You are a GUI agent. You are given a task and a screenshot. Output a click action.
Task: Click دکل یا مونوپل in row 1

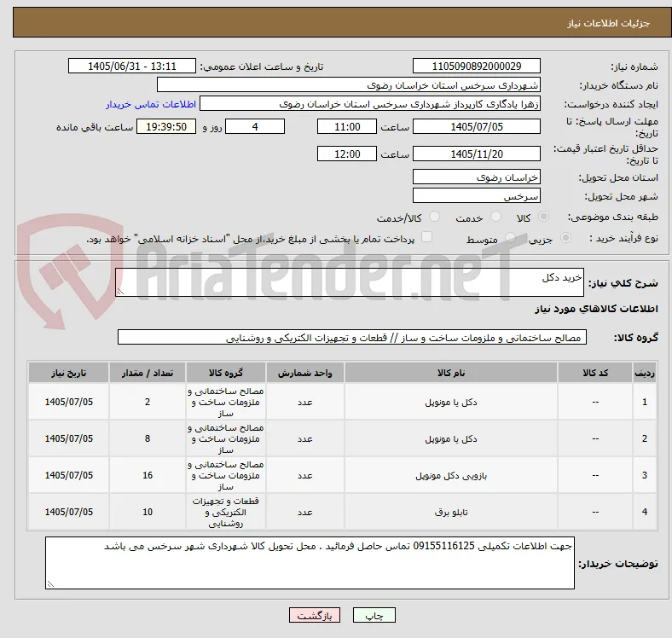[451, 403]
